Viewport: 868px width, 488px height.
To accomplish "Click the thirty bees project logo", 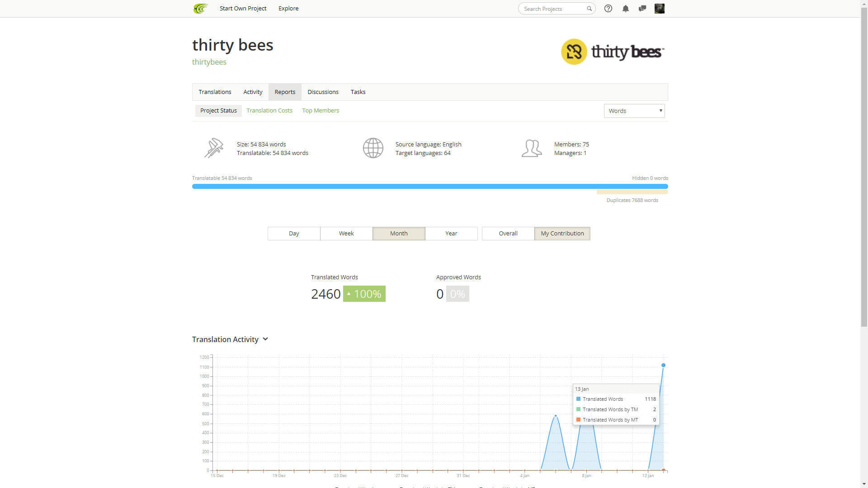I will tap(613, 52).
